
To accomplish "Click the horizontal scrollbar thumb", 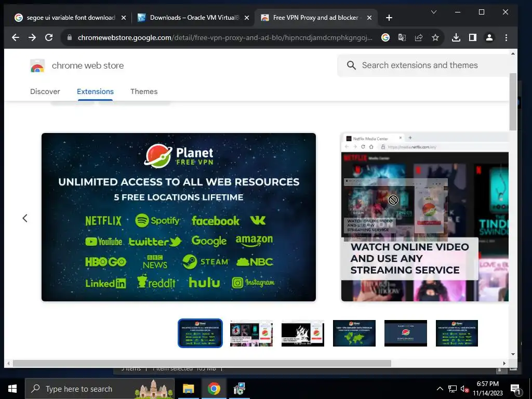I will click(x=202, y=363).
